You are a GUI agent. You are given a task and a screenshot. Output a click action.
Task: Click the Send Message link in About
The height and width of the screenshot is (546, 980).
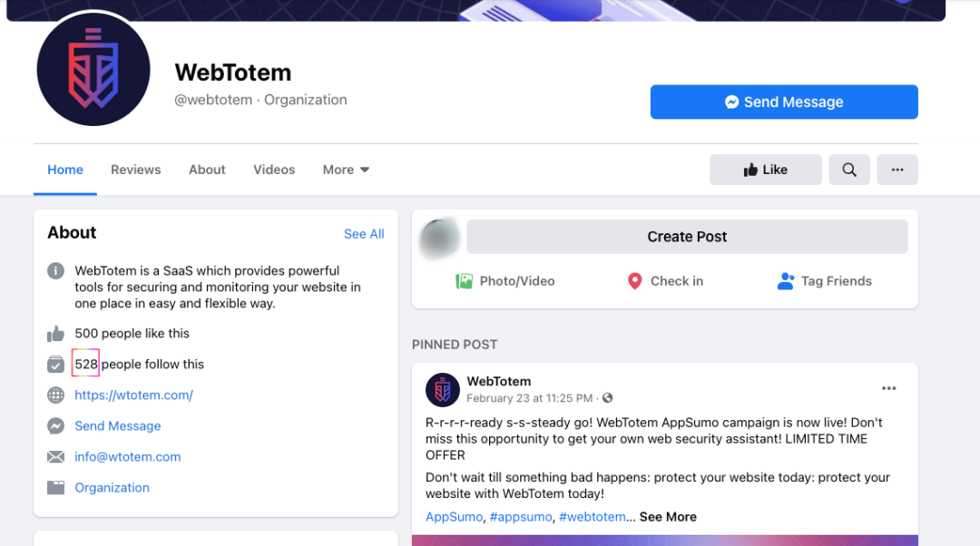click(117, 426)
